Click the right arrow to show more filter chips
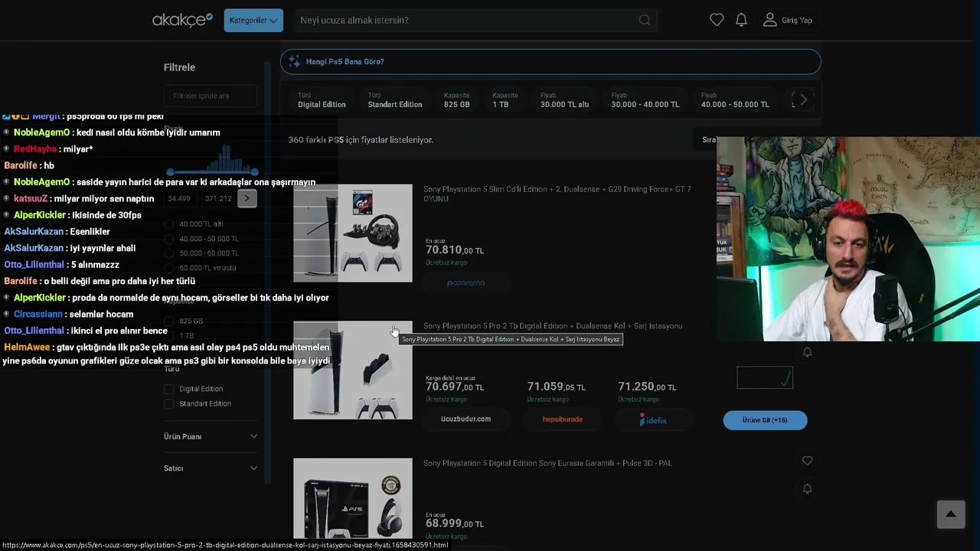Viewport: 980px width, 551px height. [x=803, y=99]
